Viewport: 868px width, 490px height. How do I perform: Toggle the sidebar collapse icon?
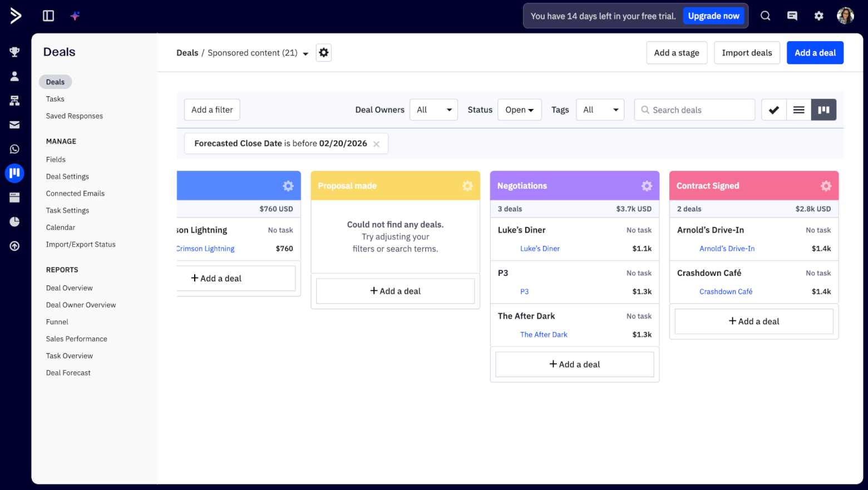tap(48, 16)
